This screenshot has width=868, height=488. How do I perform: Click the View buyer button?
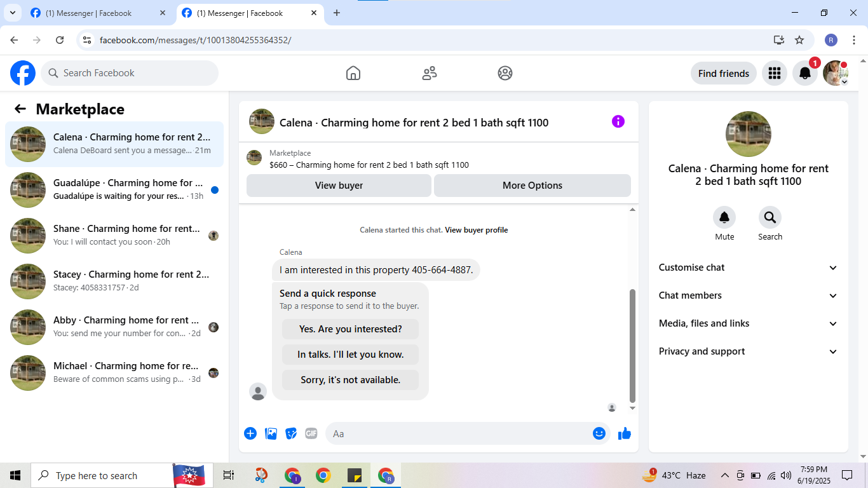coord(339,186)
